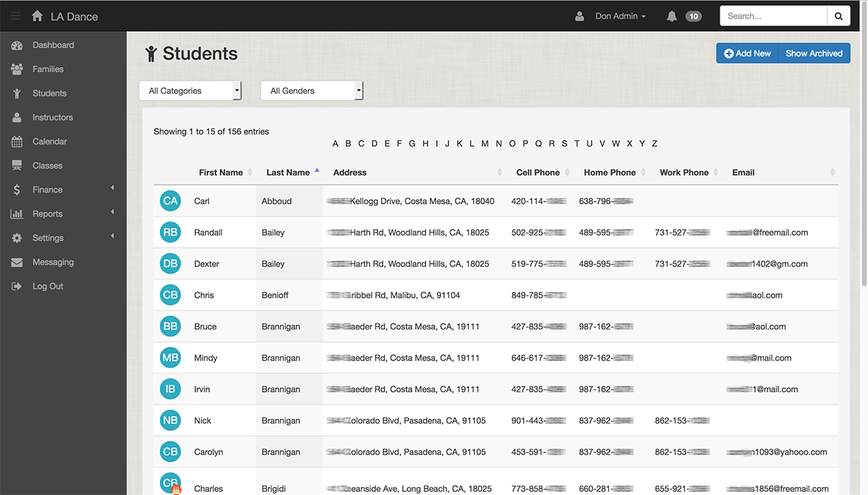The width and height of the screenshot is (868, 495).
Task: Click the hamburger menu icon
Action: [x=15, y=16]
